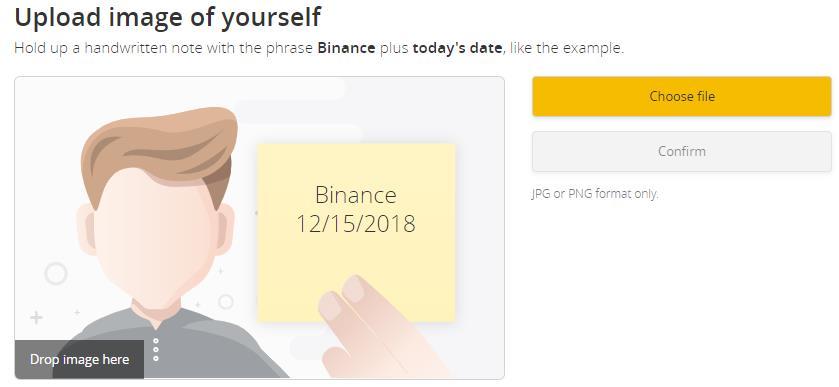Click the Upload image of yourself heading
Screen dimensions: 839x387
point(167,17)
